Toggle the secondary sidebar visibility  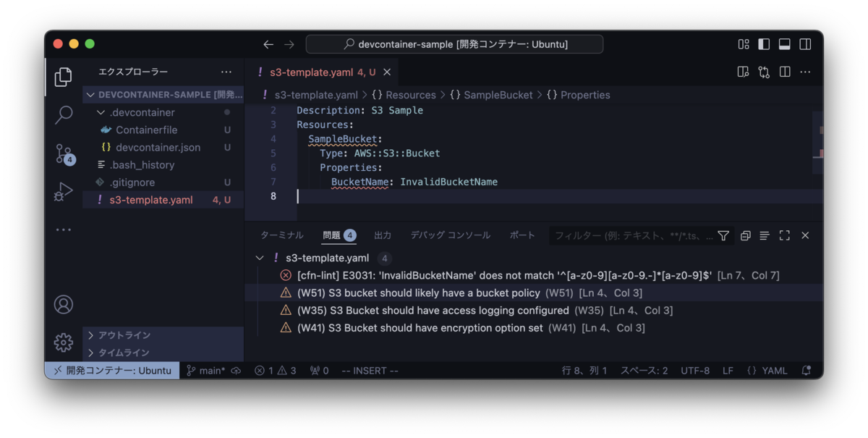click(x=804, y=43)
